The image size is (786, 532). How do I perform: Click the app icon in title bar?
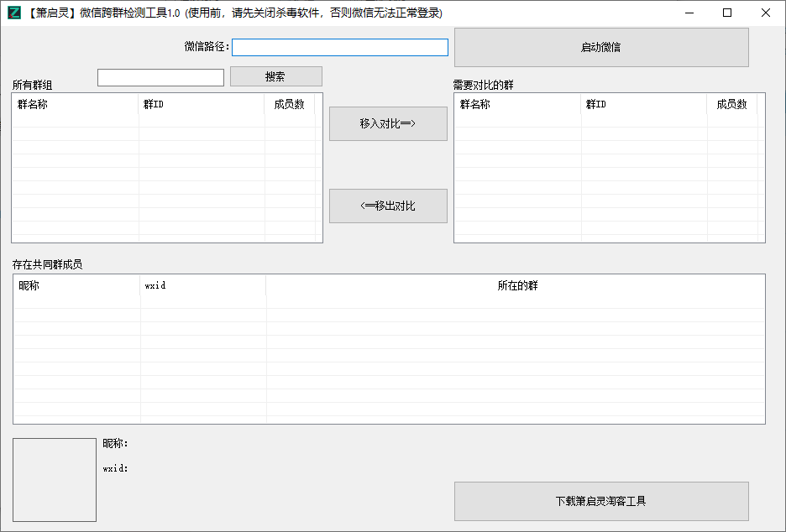tap(14, 13)
